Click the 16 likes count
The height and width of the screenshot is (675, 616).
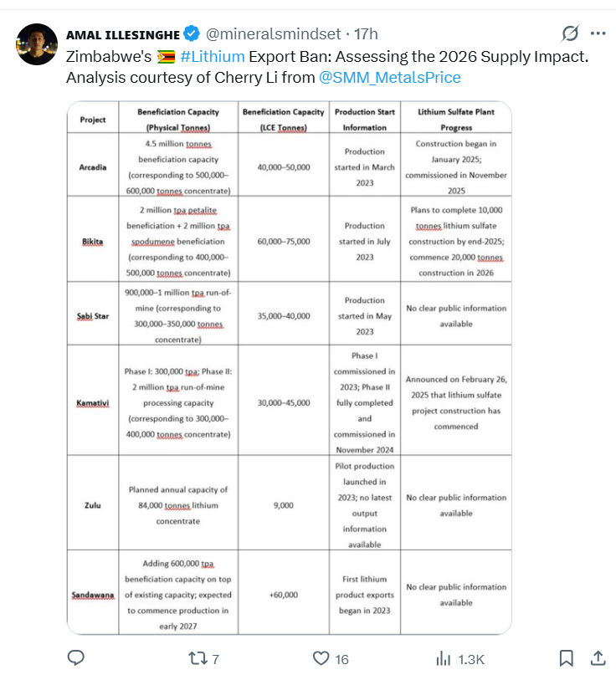(x=341, y=659)
